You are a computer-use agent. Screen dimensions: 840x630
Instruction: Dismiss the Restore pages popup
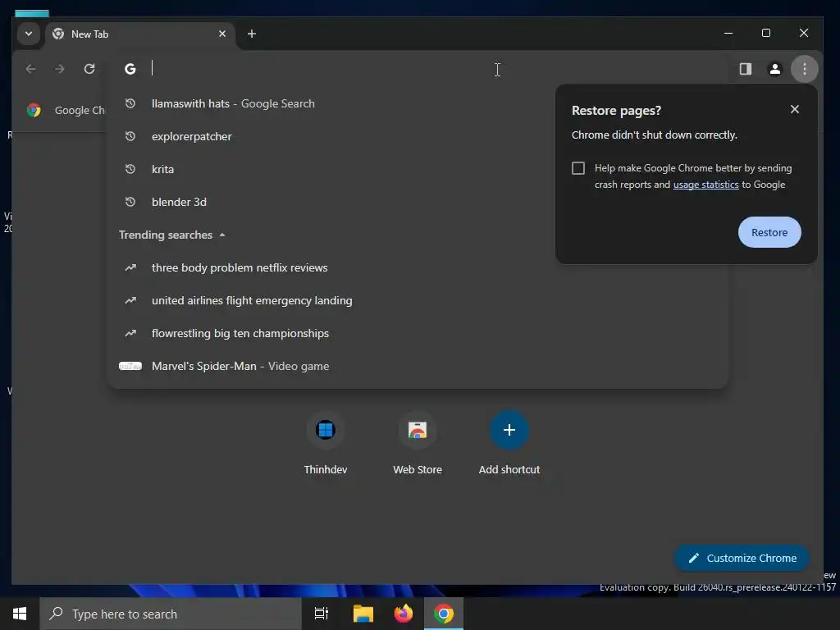pos(794,109)
